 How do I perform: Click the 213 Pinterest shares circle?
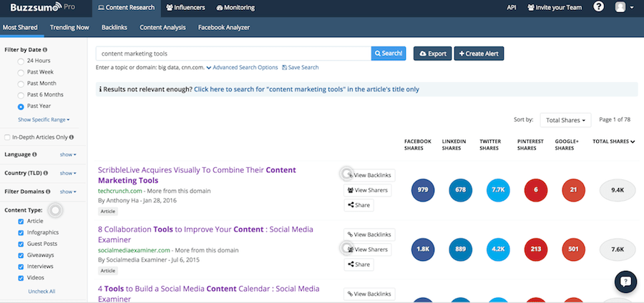(535, 249)
